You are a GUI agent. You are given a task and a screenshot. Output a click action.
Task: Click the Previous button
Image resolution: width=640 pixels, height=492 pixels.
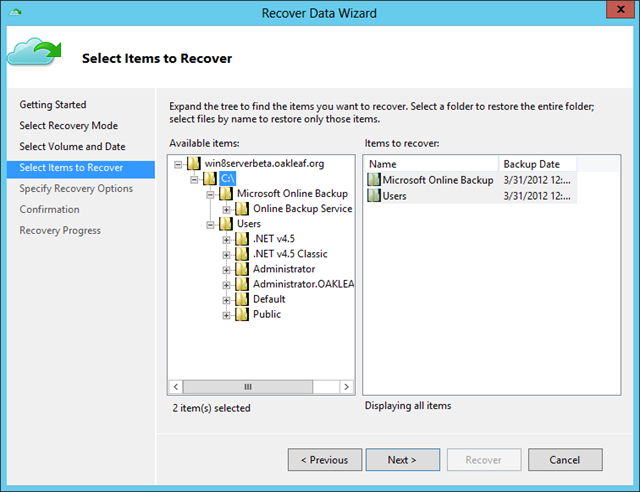(x=325, y=460)
